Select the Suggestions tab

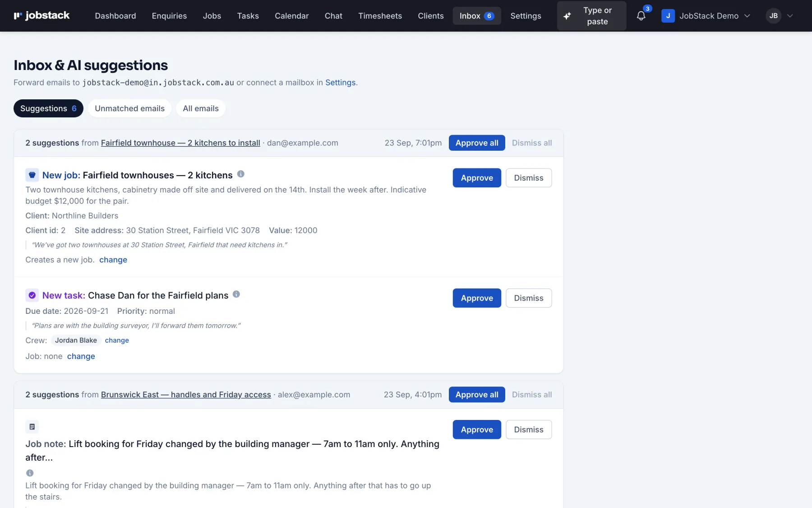[48, 108]
